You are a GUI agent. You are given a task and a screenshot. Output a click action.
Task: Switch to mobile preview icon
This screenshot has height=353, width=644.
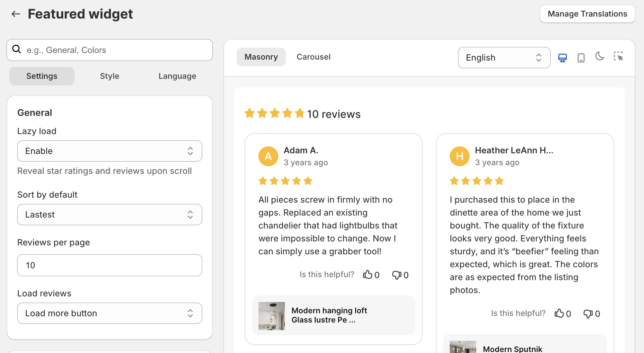(x=581, y=58)
